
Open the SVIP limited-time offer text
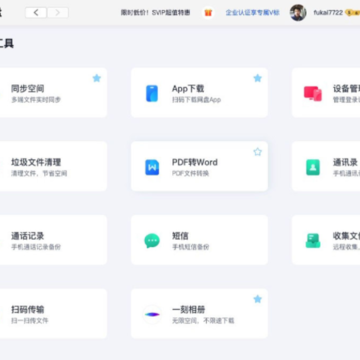click(x=155, y=13)
